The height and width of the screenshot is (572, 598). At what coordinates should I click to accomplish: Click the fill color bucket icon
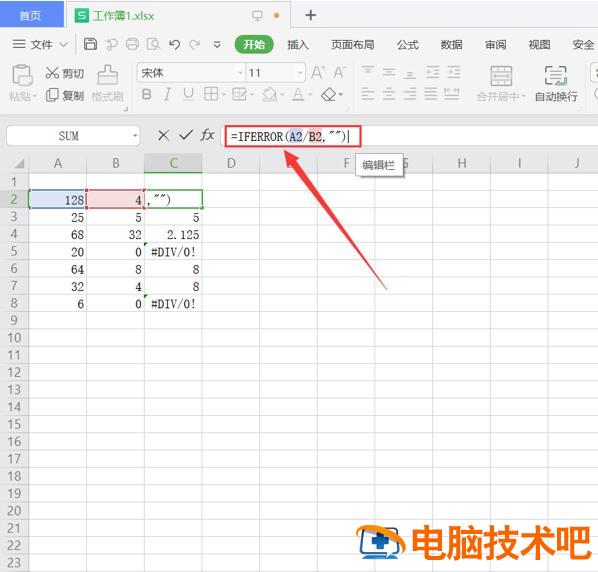(x=270, y=94)
